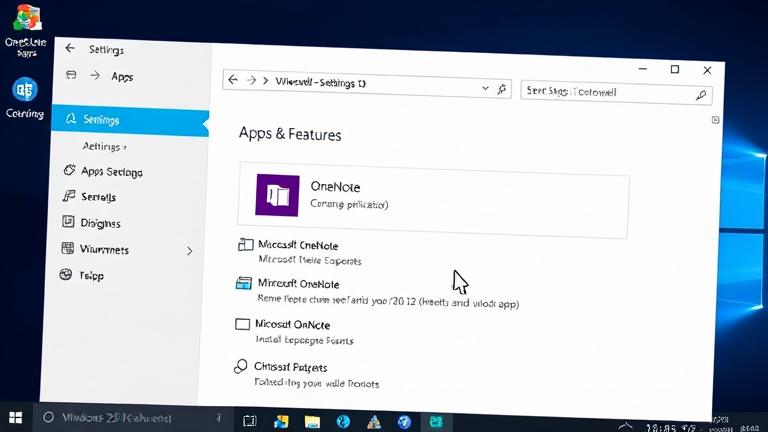Click the magnifier icon beside Cimssuft Patgerts
Viewport: 768px width, 432px height.
click(x=240, y=366)
